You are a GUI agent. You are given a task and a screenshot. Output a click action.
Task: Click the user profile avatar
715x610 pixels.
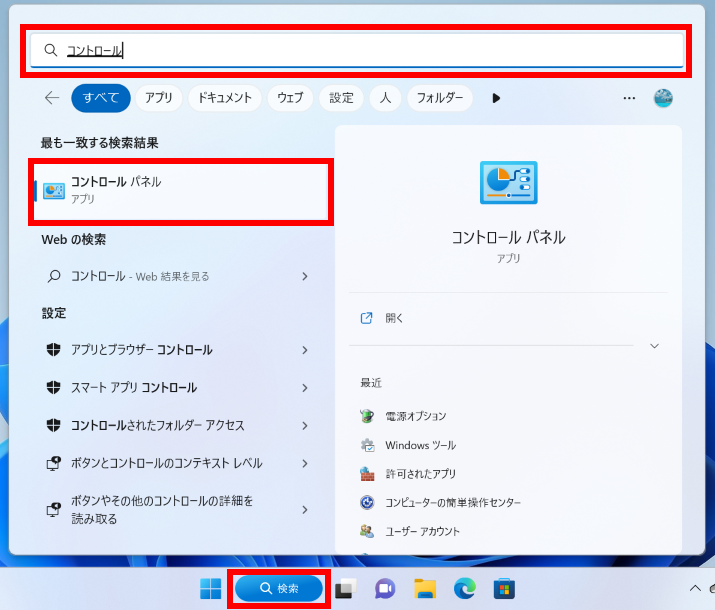[x=663, y=98]
